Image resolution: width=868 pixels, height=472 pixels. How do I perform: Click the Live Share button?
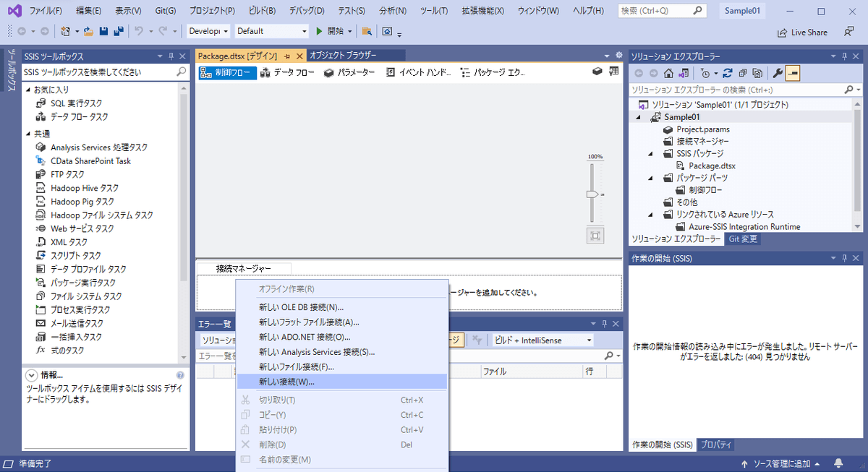tap(802, 32)
